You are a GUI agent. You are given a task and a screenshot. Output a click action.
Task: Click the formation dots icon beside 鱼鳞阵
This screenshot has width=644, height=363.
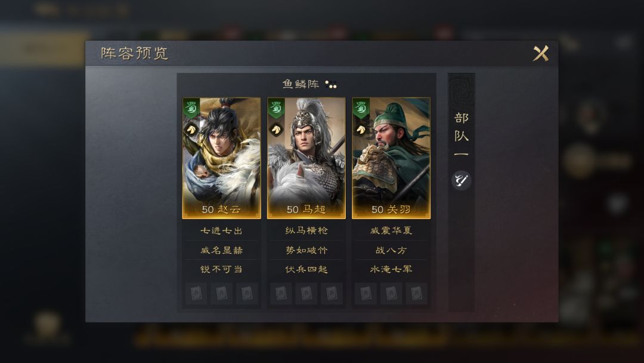[330, 84]
